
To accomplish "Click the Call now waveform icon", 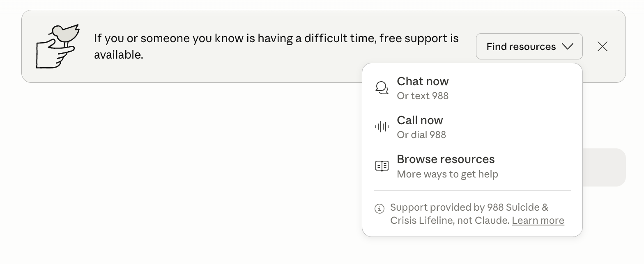I will pyautogui.click(x=382, y=127).
